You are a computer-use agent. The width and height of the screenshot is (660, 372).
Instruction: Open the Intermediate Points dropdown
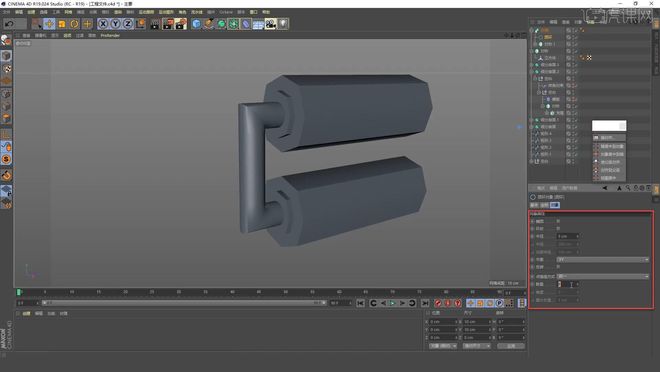(x=603, y=276)
